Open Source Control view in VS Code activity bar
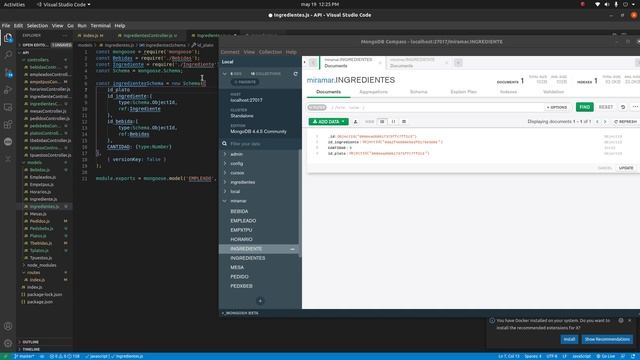640x360 pixels. coord(8,73)
